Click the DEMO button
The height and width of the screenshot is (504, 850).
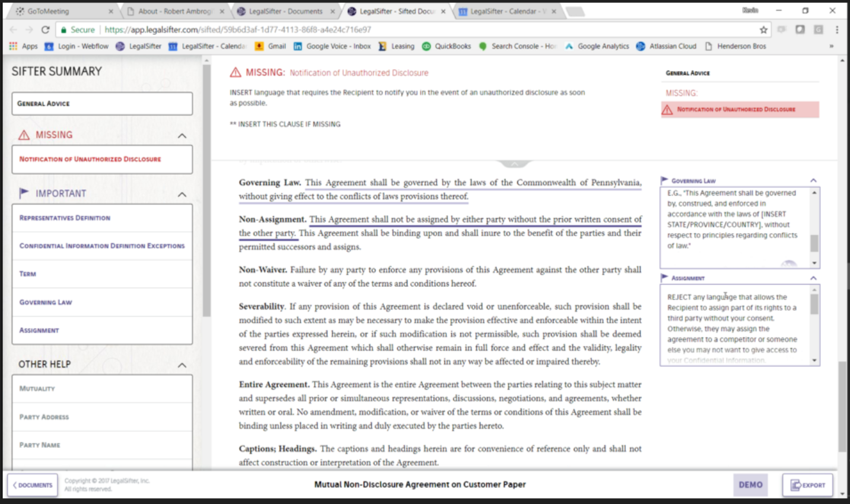pyautogui.click(x=750, y=485)
